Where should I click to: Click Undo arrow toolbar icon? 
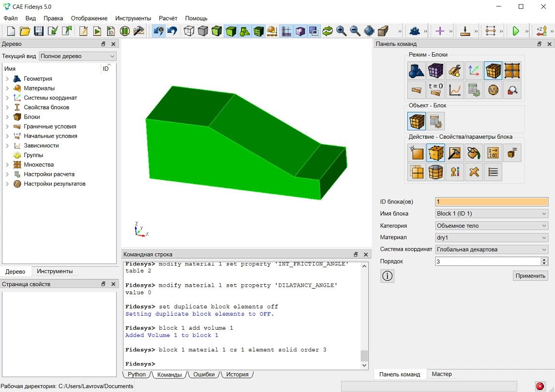point(172,31)
